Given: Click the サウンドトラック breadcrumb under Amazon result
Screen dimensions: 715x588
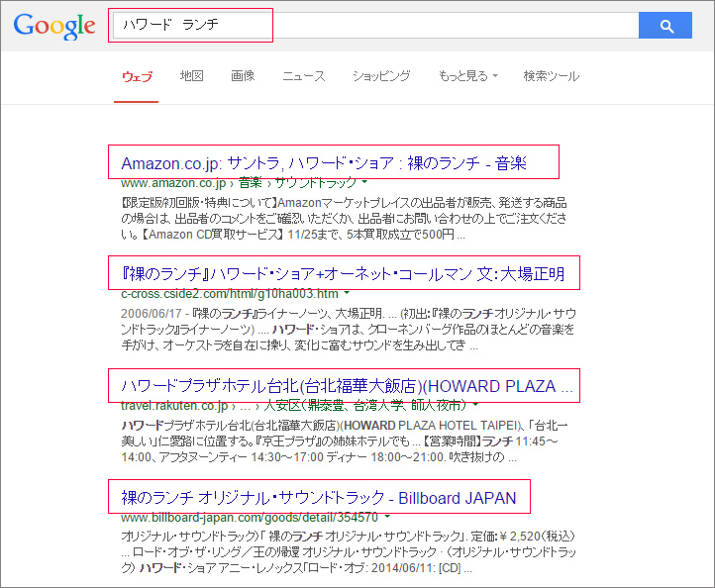Looking at the screenshot, I should pos(315,183).
